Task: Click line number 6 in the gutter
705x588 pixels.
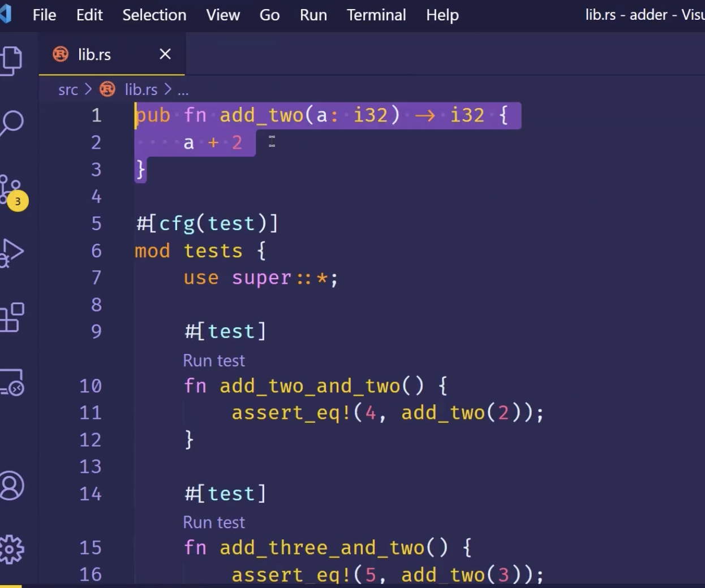Action: point(96,250)
